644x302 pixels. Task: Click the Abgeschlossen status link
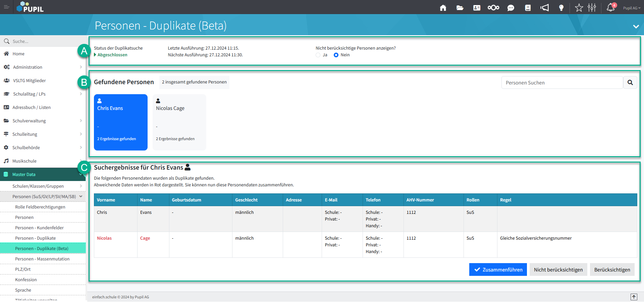[x=112, y=55]
